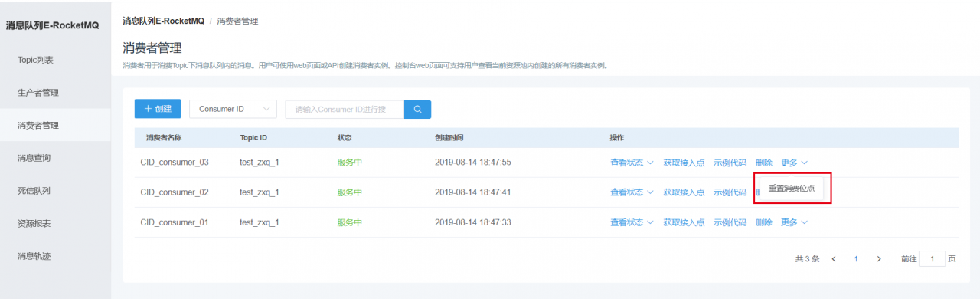Click CID_consumer_01 consumer name cell
980x299 pixels.
point(175,222)
